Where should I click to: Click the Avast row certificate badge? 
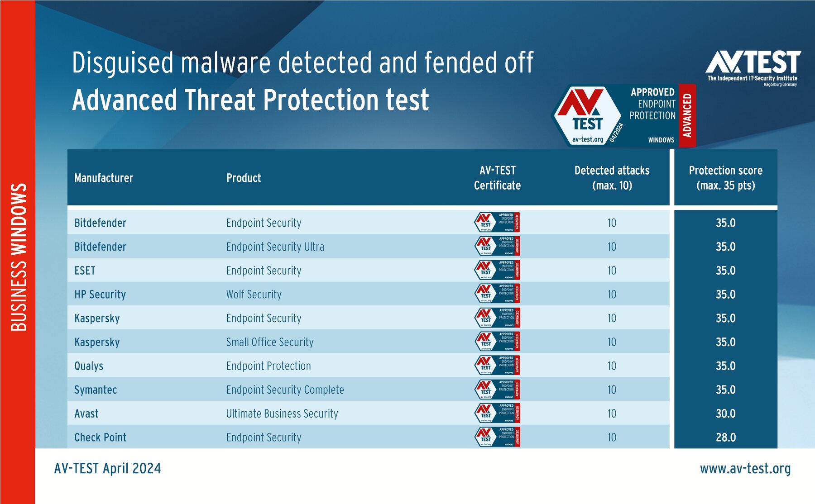click(497, 414)
